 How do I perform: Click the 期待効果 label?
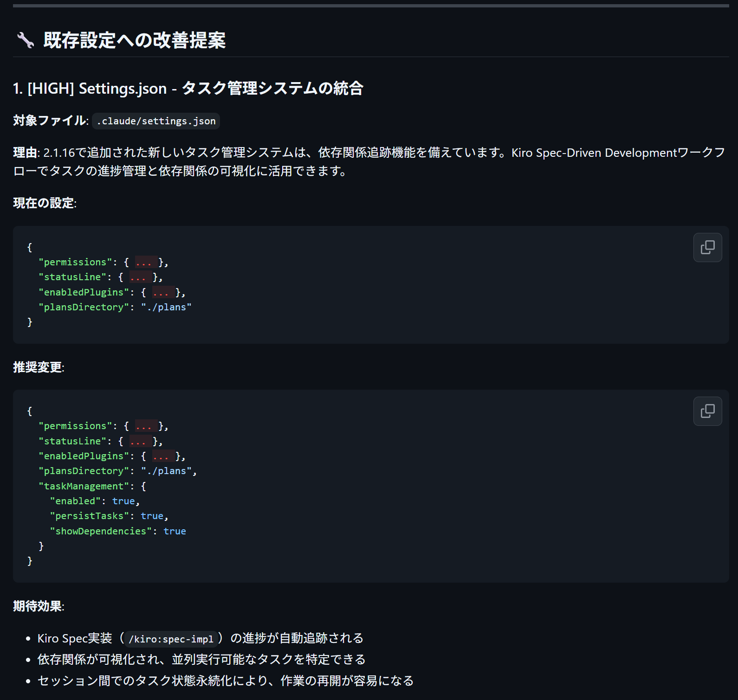38,606
